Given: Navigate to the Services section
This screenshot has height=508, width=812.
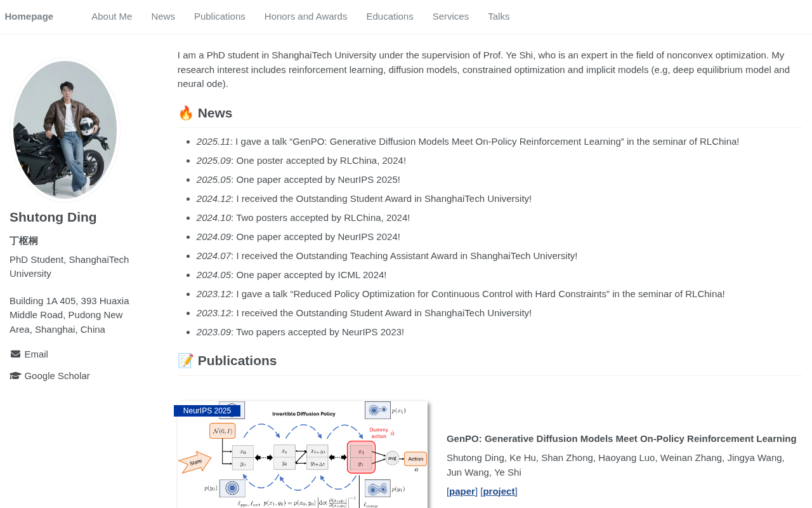Looking at the screenshot, I should (x=450, y=17).
